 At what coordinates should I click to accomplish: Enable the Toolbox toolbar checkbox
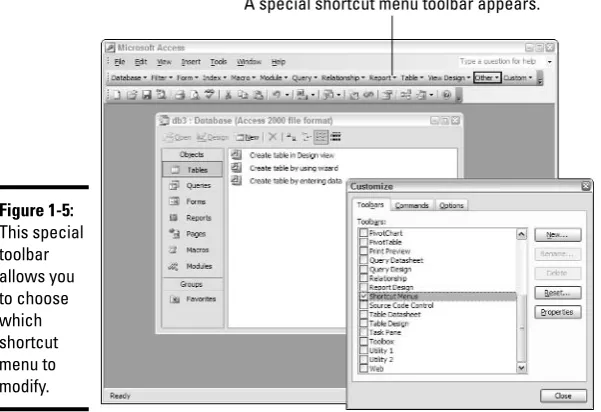[x=363, y=341]
